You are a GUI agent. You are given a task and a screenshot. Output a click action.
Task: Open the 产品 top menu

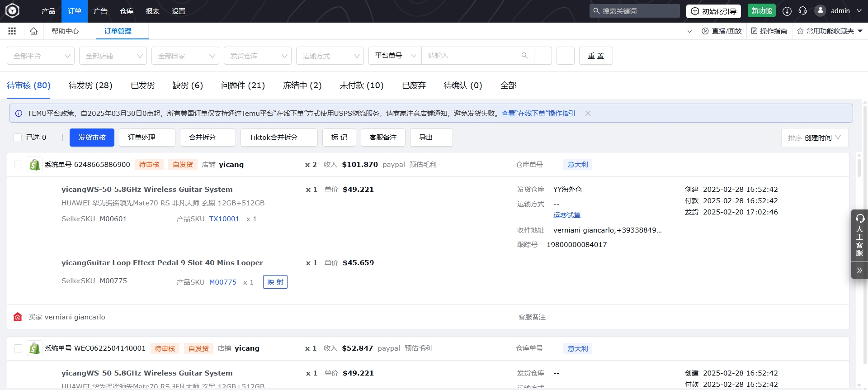coord(48,11)
